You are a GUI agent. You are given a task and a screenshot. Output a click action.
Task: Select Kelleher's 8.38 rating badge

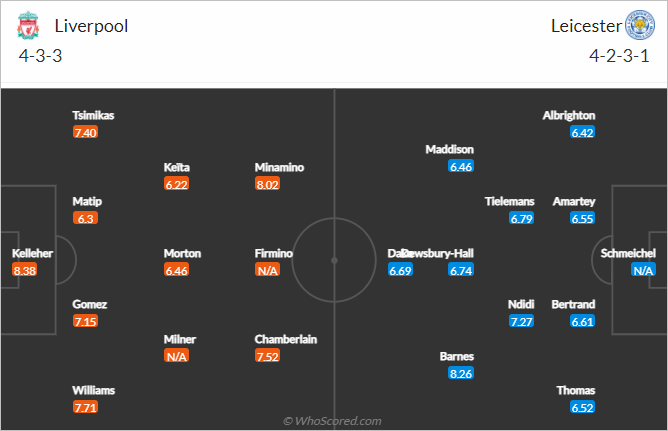click(25, 270)
